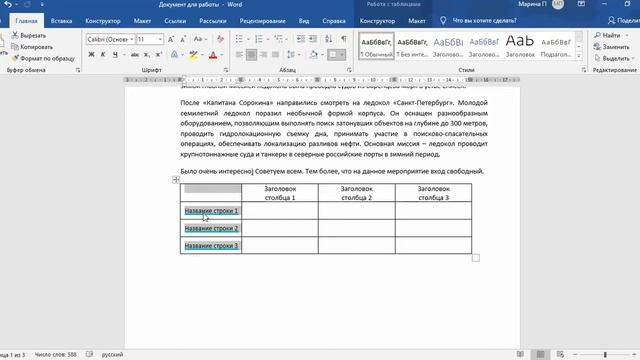Click the zoom in plus button
Viewport: 640px width, 360px height.
[634, 354]
